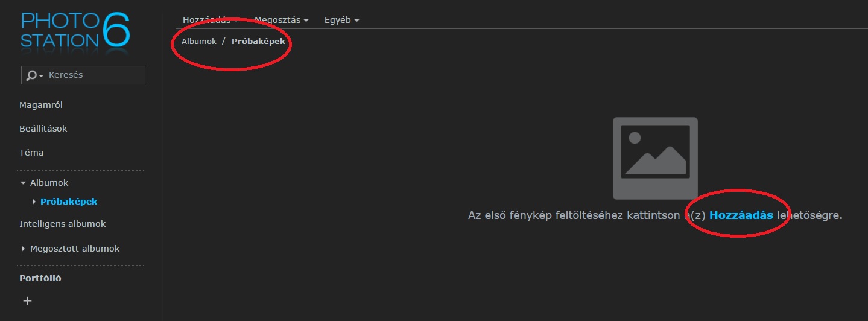Viewport: 868px width, 321px height.
Task: Click the plus icon under Portfólió
Action: tap(27, 300)
